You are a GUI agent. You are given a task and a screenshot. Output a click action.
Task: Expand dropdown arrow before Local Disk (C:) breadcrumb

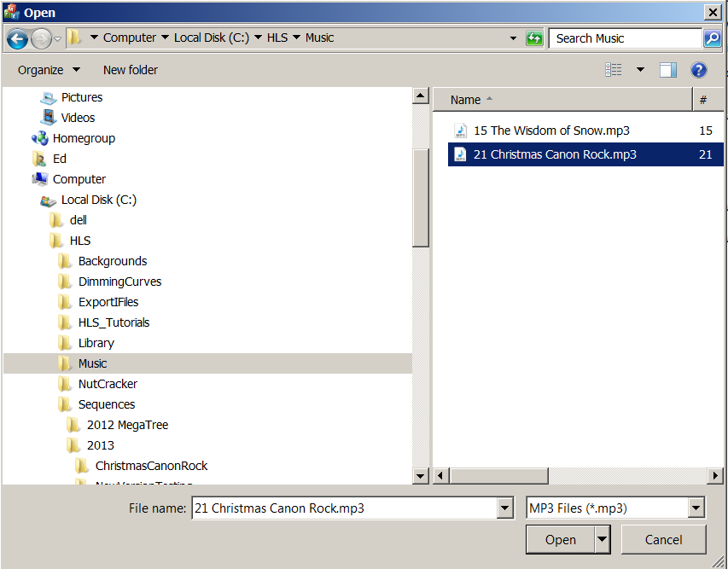pyautogui.click(x=165, y=38)
